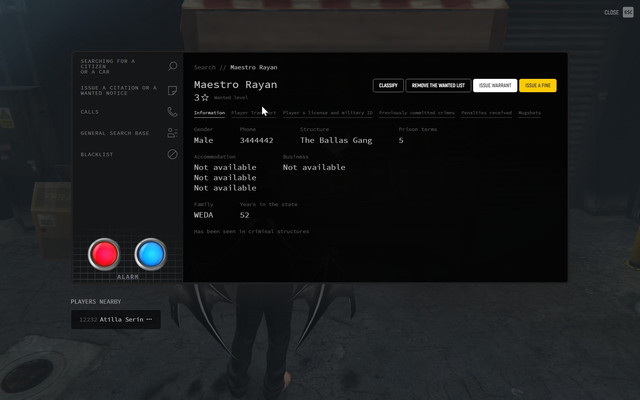Click the ESC close key icon
Image resolution: width=640 pixels, height=400 pixels.
(x=628, y=12)
